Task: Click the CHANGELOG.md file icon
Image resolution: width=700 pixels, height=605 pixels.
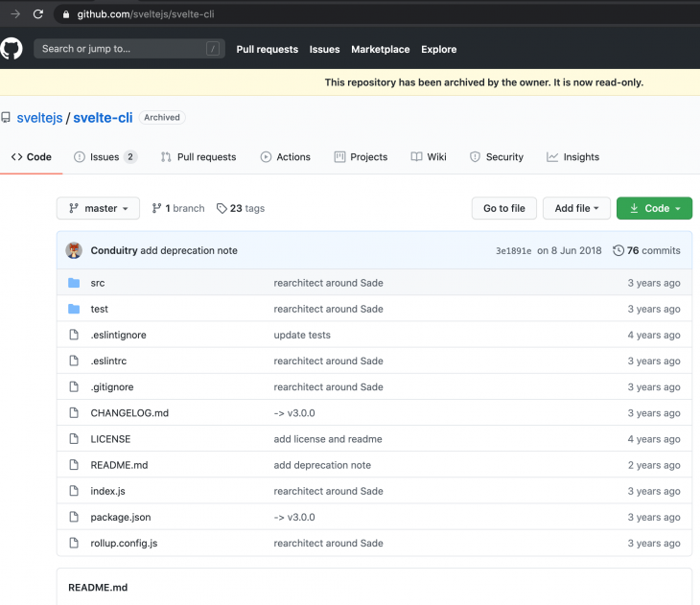Action: [74, 412]
